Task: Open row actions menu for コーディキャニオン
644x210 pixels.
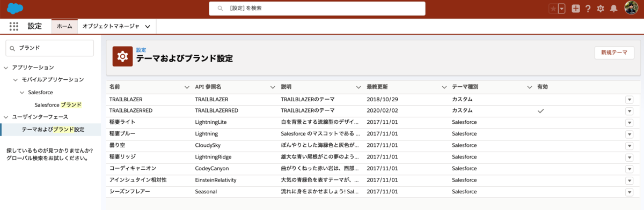Action: tap(629, 169)
